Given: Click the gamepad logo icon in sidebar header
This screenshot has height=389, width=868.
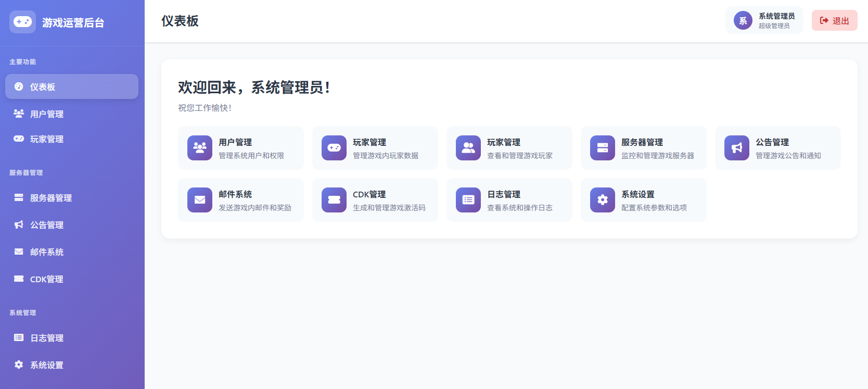Looking at the screenshot, I should pos(22,22).
